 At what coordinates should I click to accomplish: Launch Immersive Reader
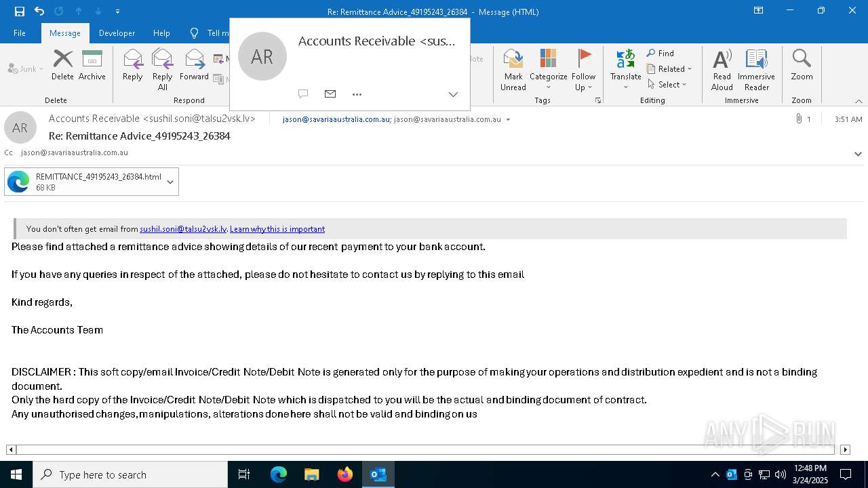click(x=756, y=69)
